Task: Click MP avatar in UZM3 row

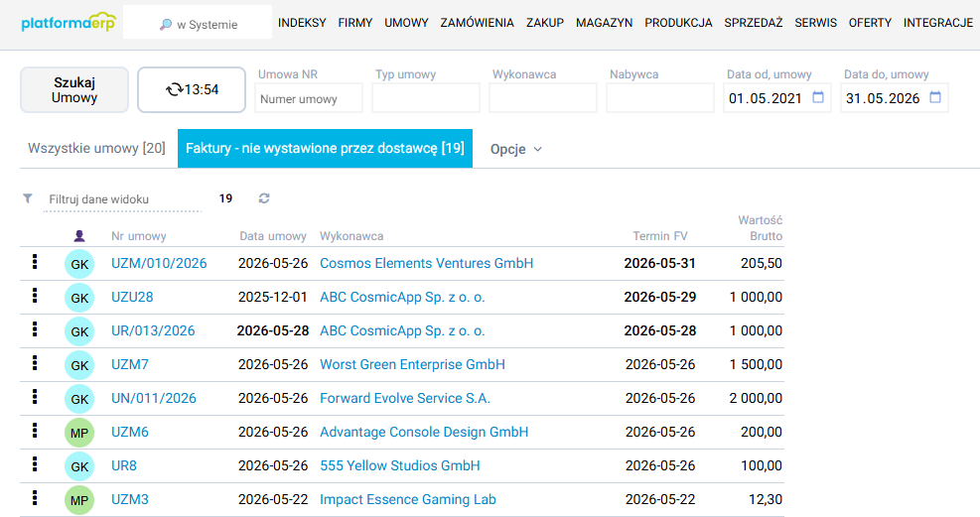Action: [79, 500]
